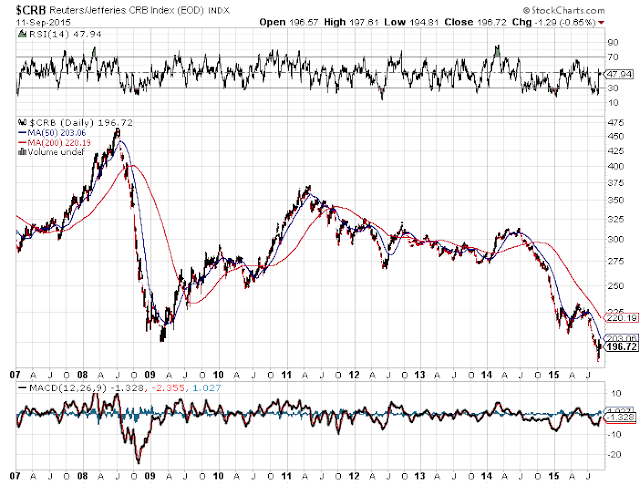This screenshot has height=485, width=640.
Task: Click the MA(200) 220.19 legend entry
Action: [59, 142]
